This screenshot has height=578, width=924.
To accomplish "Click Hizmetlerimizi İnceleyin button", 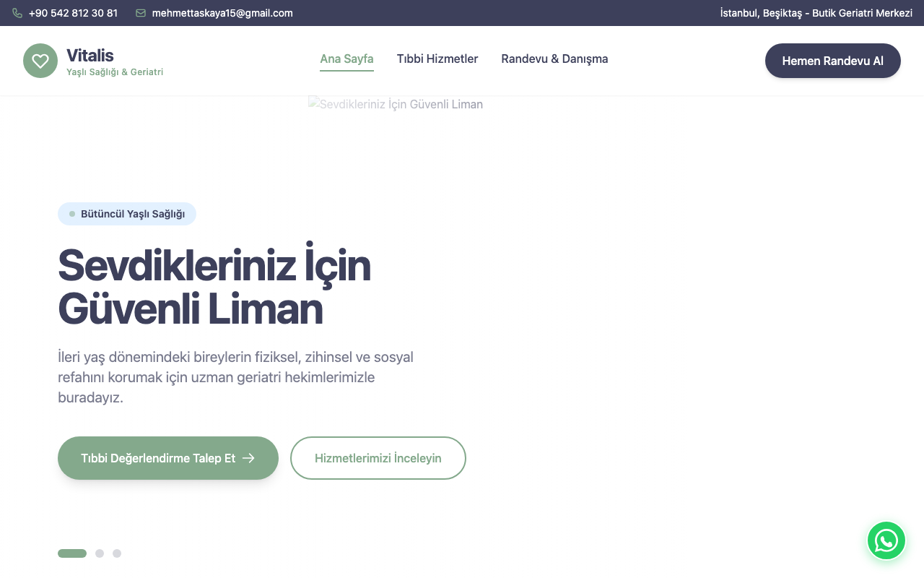I will (378, 458).
